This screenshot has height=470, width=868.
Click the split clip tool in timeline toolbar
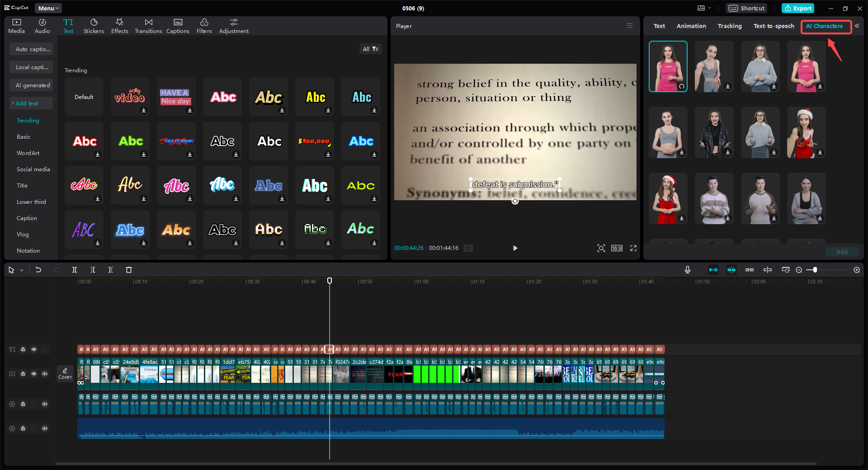pos(75,270)
